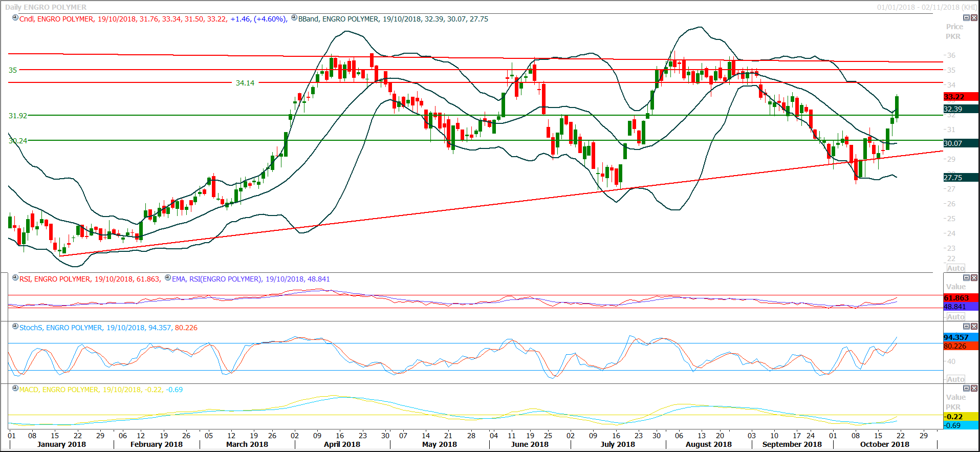Click the 30.07 middle band price tag

[961, 143]
